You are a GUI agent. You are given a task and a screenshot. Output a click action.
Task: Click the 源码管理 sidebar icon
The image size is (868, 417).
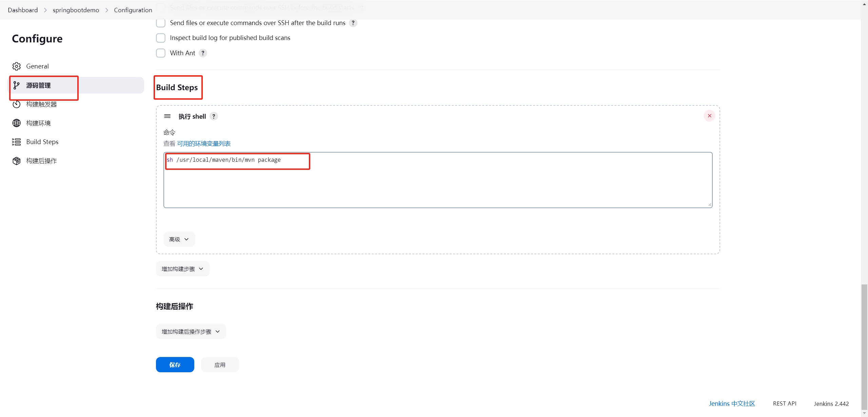16,85
